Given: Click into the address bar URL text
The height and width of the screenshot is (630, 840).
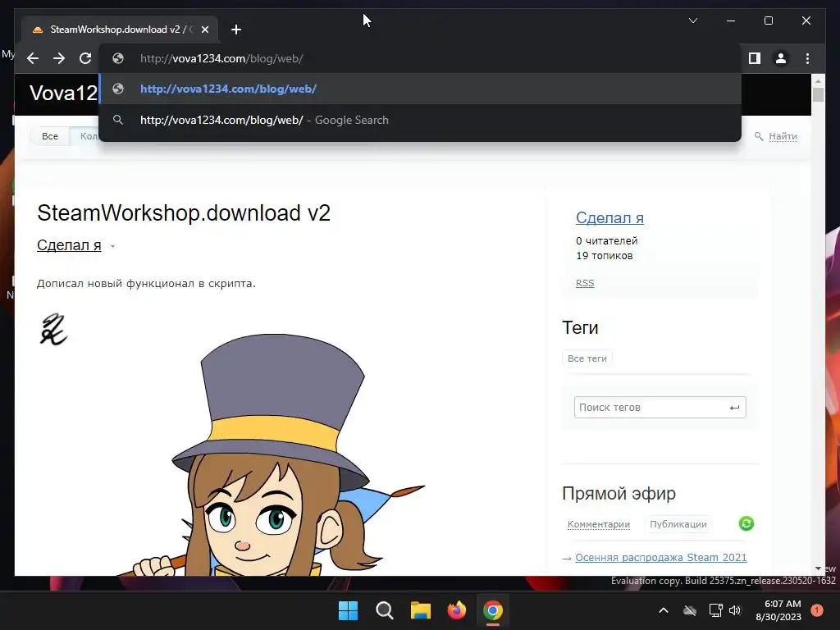Looking at the screenshot, I should [221, 58].
